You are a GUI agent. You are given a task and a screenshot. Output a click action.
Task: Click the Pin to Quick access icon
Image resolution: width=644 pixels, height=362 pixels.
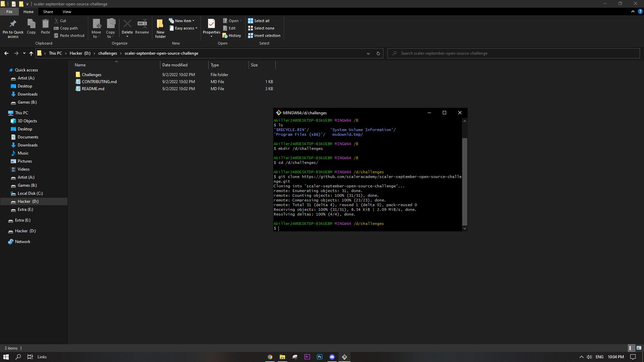[13, 24]
